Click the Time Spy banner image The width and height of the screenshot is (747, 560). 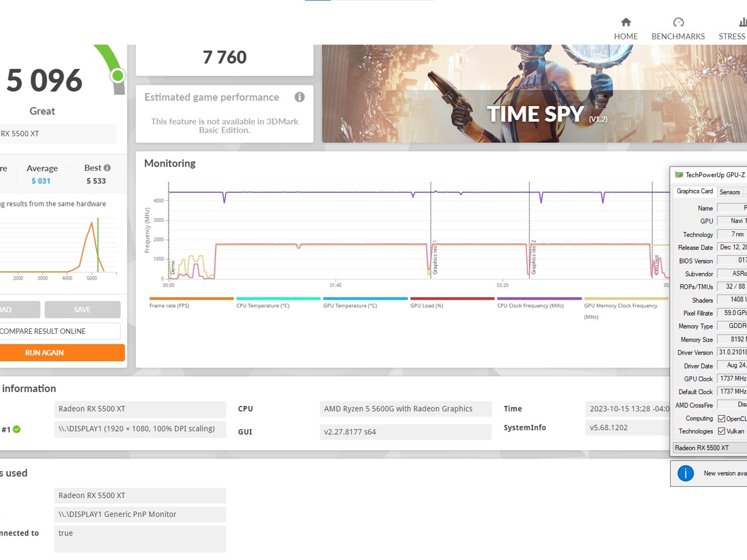(x=534, y=94)
